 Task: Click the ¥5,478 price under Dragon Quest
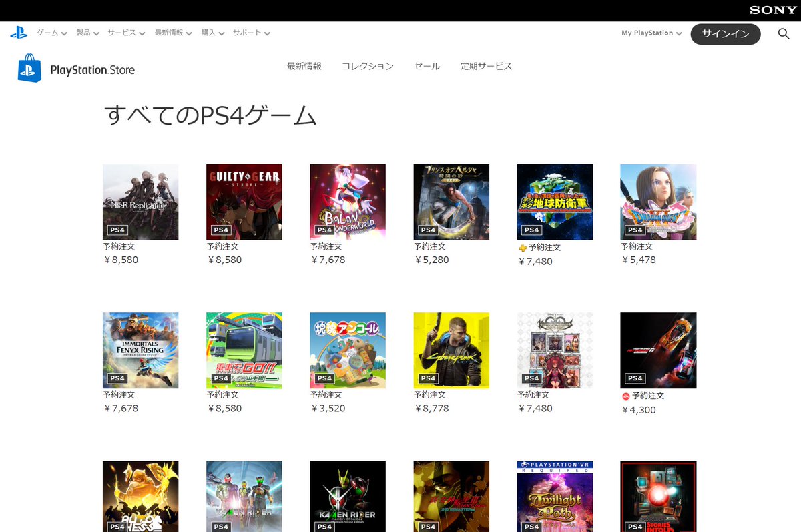click(639, 260)
